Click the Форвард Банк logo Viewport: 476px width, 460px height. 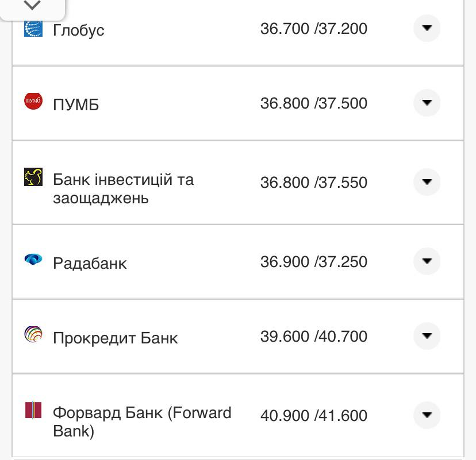(33, 409)
